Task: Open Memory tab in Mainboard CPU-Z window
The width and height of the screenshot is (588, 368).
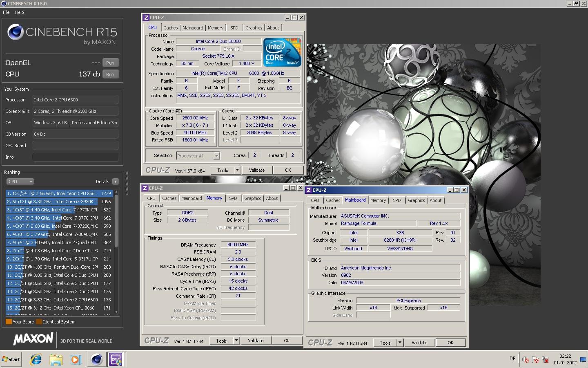Action: pos(378,200)
